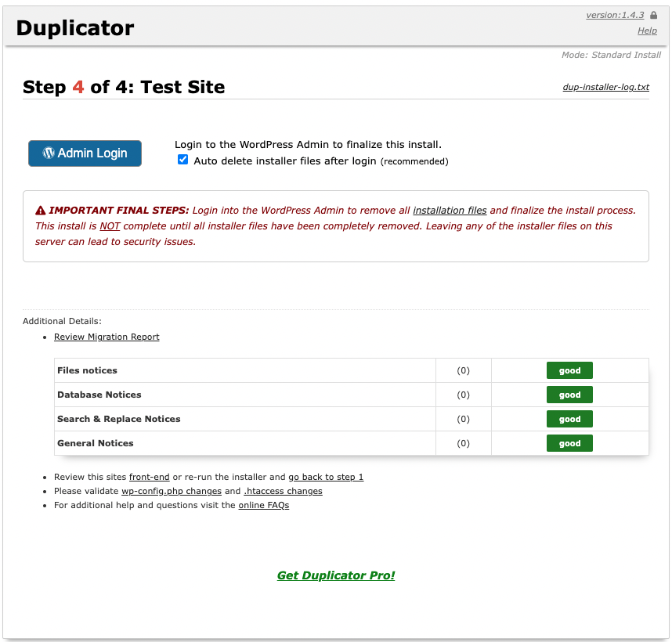
Task: Click the Mode: Standard Install text
Action: [611, 55]
